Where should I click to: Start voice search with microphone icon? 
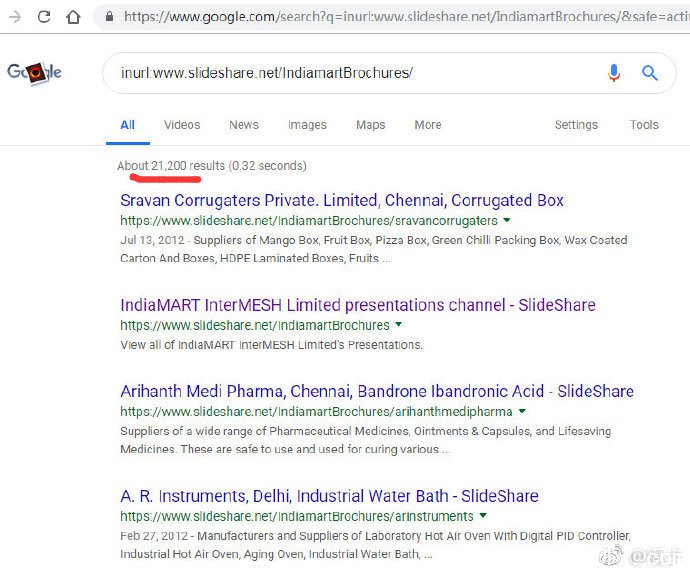coord(614,73)
